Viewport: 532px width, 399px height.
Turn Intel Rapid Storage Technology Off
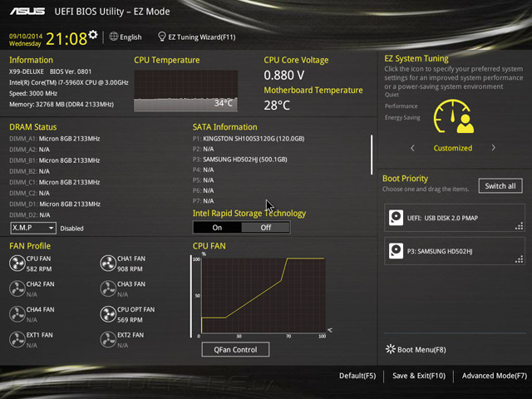coord(266,228)
